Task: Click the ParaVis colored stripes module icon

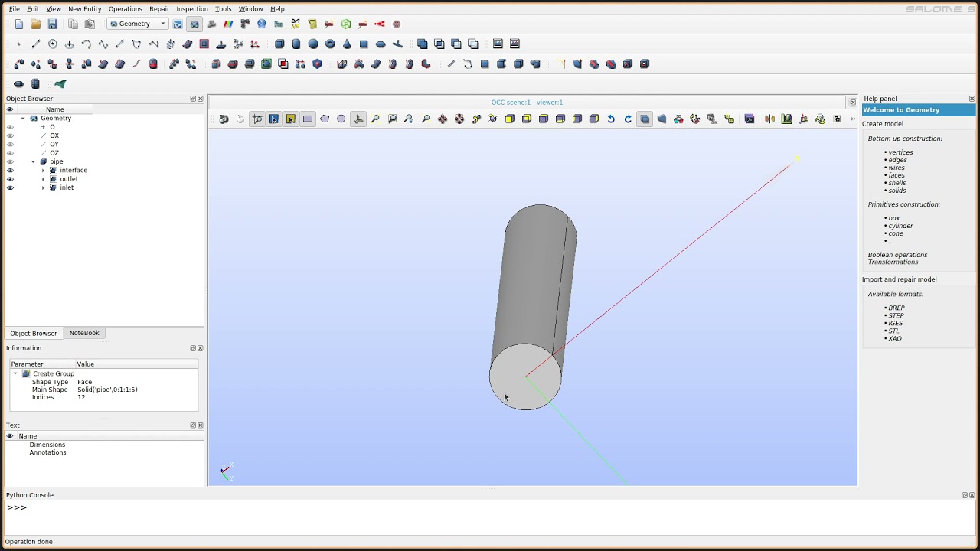Action: [x=228, y=24]
